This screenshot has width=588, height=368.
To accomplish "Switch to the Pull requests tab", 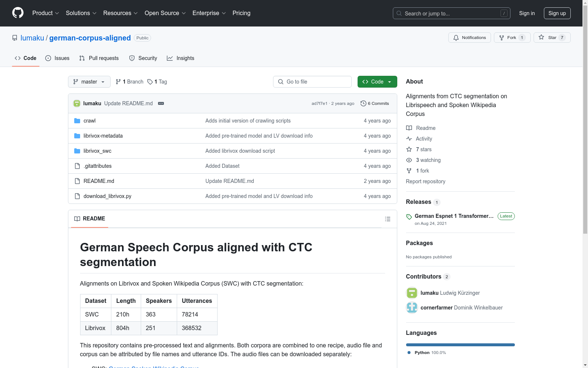I will [x=99, y=58].
